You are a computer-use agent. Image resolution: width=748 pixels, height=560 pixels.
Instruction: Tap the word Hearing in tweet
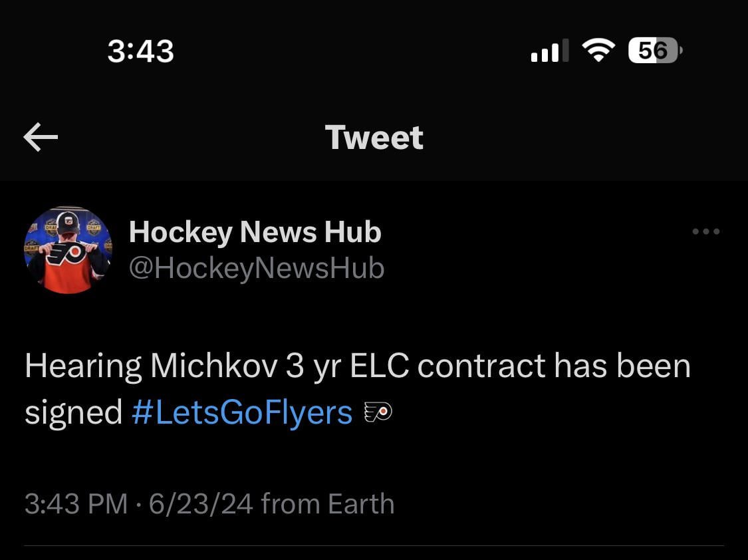tap(83, 368)
